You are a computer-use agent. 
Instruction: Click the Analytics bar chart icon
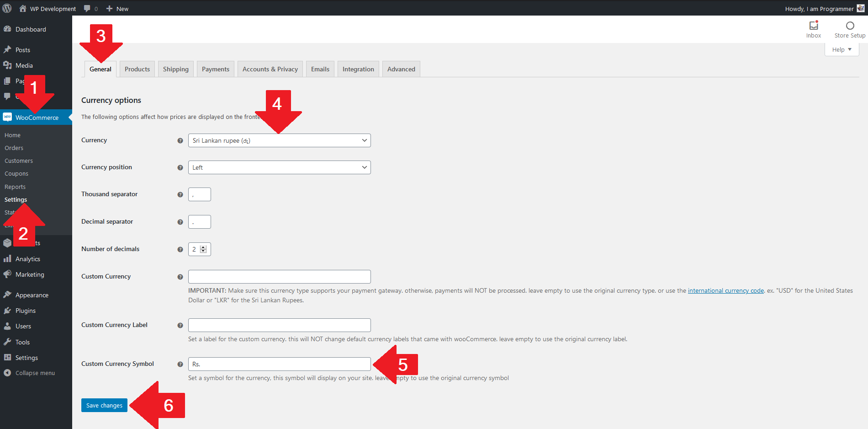7,258
